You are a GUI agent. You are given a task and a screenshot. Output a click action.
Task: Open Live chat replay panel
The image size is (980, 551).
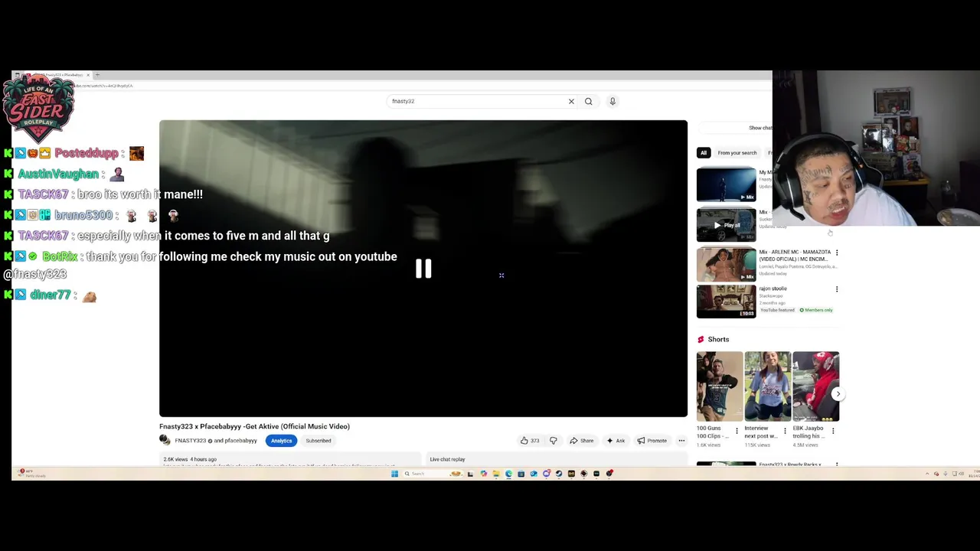coord(557,459)
